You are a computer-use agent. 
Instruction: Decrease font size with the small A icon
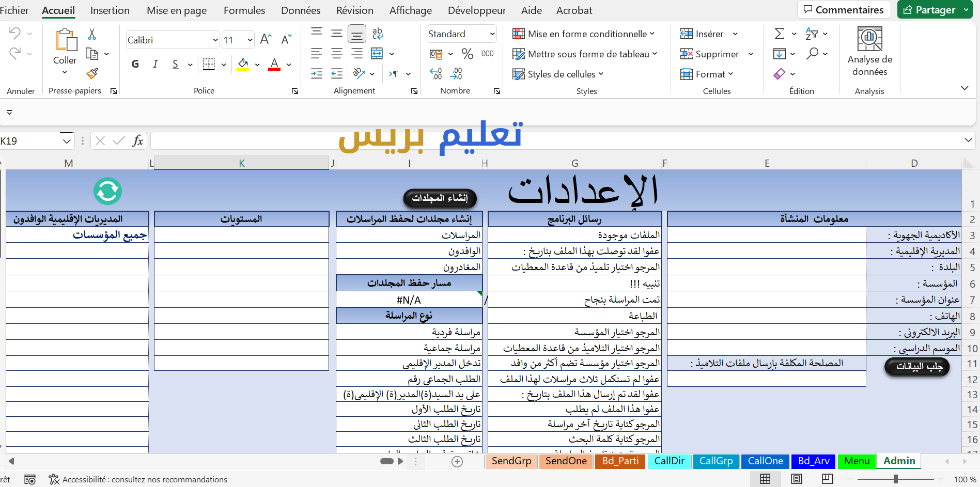coord(286,39)
